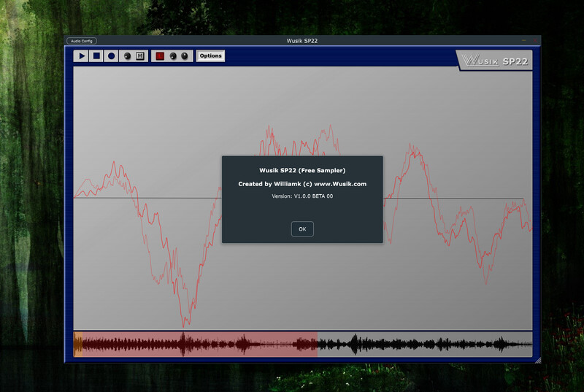The image size is (584, 392).
Task: Click the knob left of the M button
Action: (x=127, y=56)
